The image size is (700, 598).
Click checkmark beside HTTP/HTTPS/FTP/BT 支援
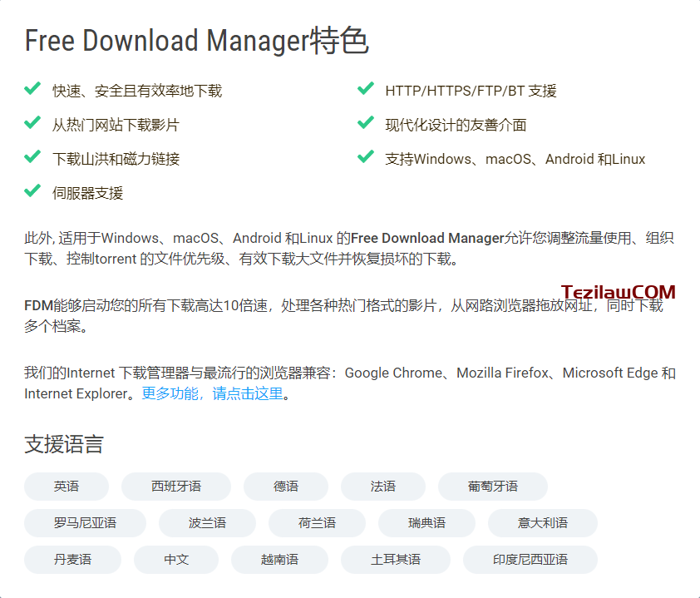(x=366, y=88)
